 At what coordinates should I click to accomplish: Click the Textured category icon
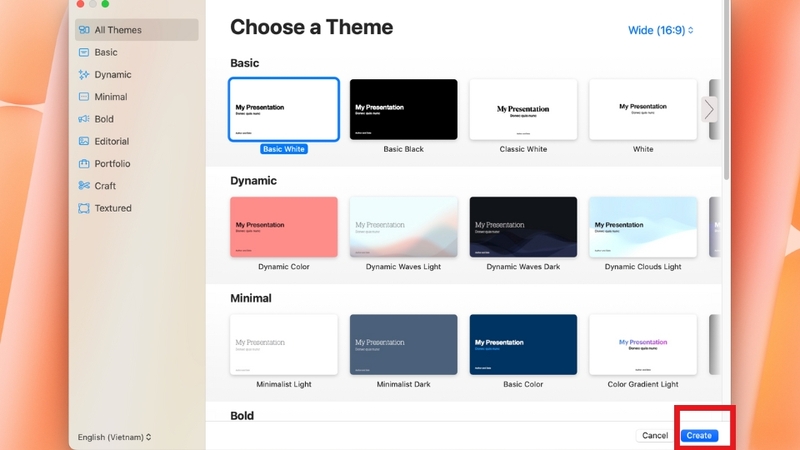84,208
